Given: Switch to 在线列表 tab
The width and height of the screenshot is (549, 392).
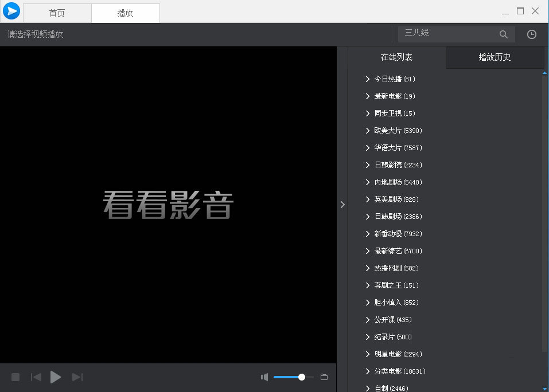Looking at the screenshot, I should 397,57.
